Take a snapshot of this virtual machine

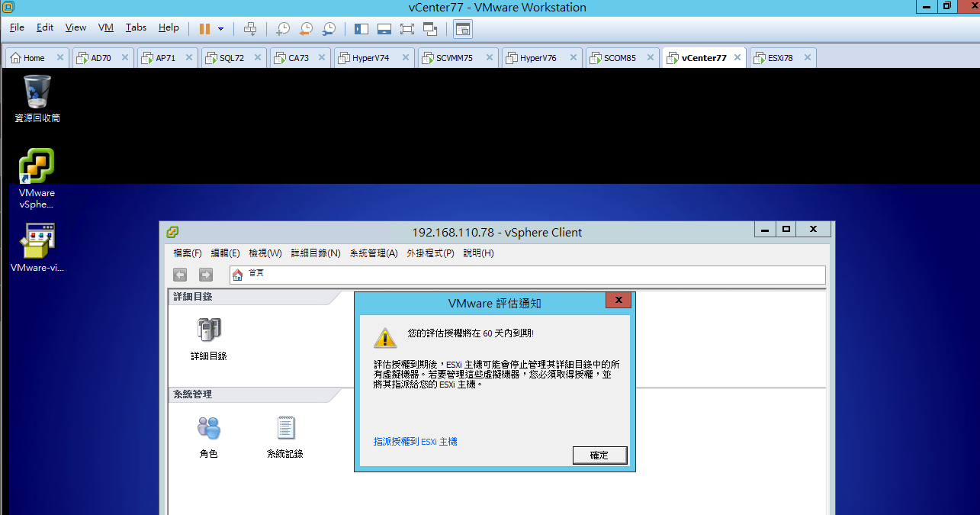pos(282,28)
